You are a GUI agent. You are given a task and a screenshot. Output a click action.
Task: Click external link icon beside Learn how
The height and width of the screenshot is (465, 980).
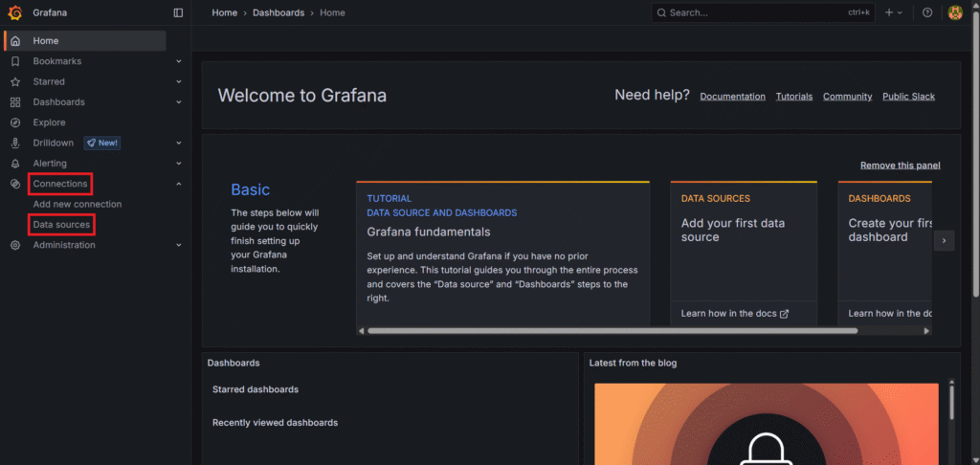click(x=785, y=314)
